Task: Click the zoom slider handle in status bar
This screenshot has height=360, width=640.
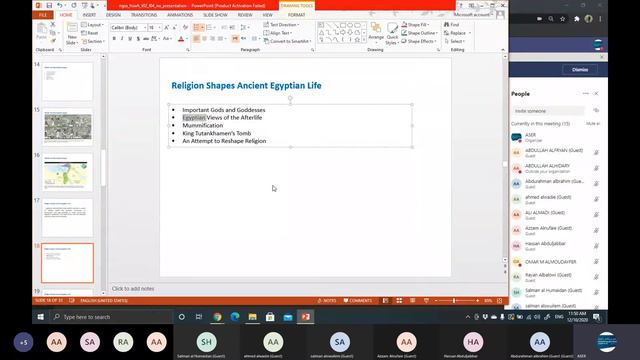Action: tap(453, 300)
